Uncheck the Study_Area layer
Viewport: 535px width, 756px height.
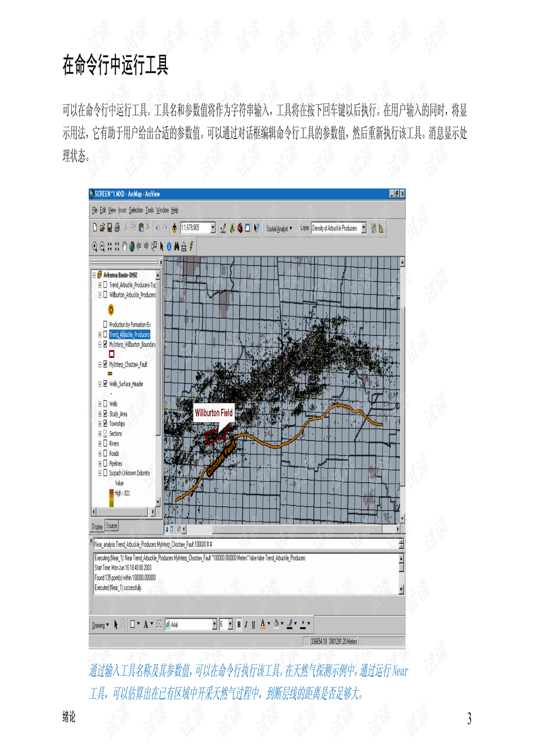(x=105, y=414)
